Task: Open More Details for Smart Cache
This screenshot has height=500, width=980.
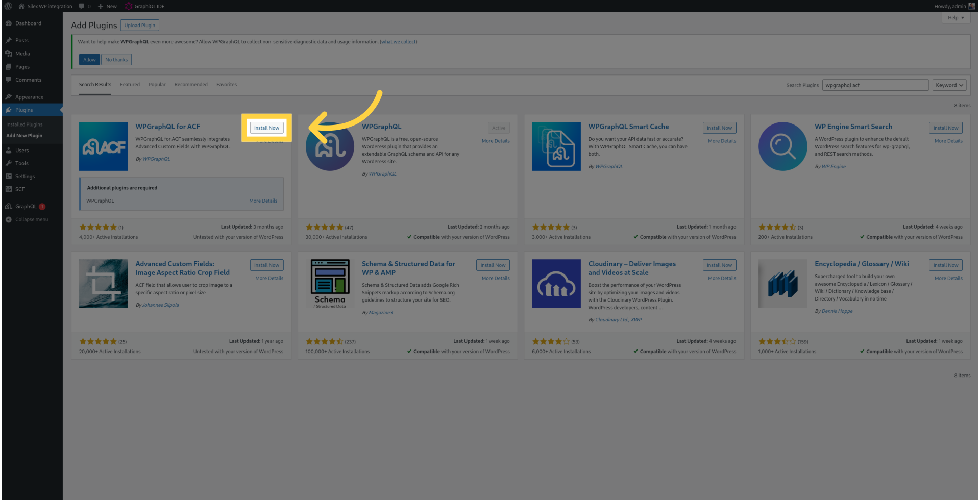Action: (x=722, y=141)
